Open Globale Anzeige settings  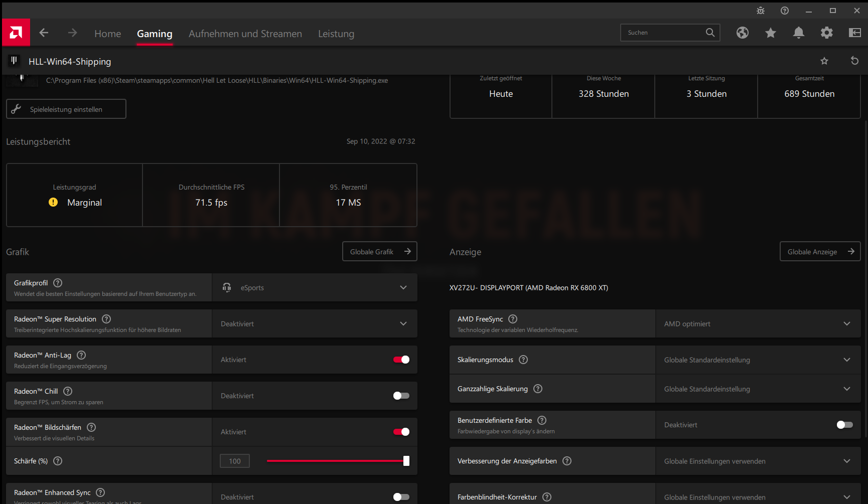coord(820,251)
